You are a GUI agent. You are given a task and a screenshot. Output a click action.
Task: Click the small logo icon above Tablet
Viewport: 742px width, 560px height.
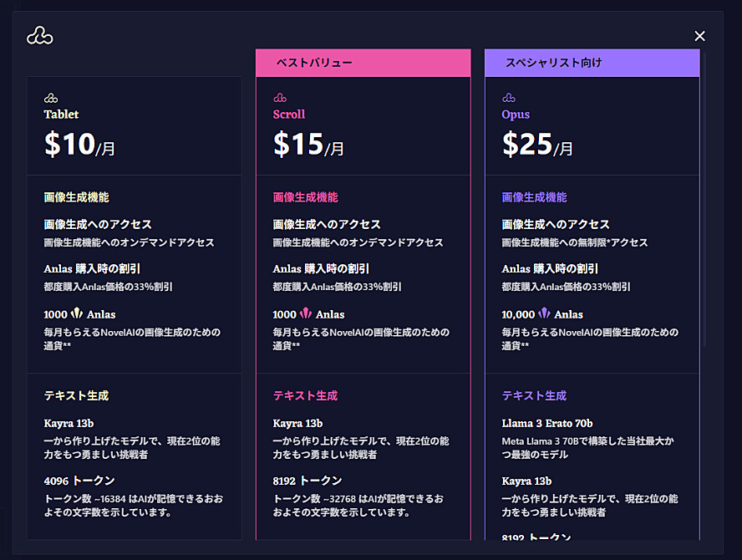pos(51,98)
